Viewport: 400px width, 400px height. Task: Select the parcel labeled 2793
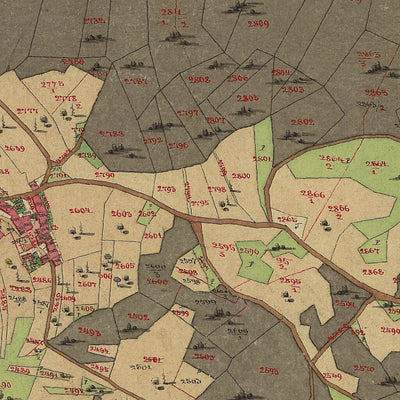[166, 189]
